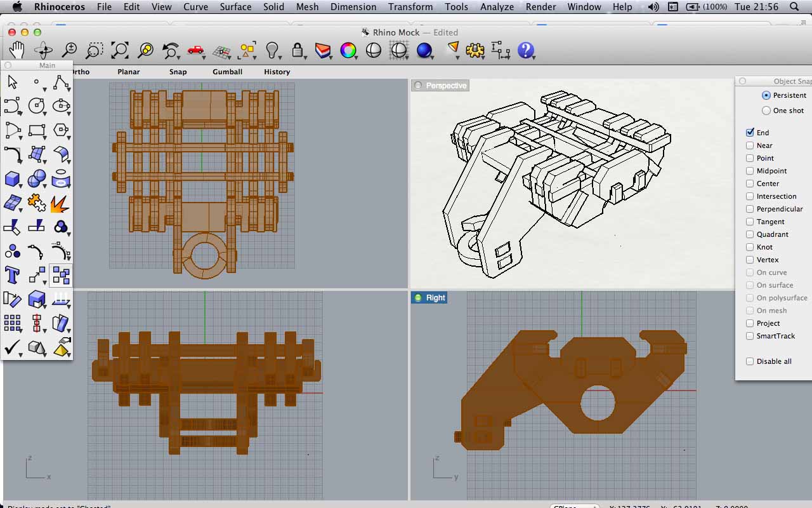Select the Circle tool
This screenshot has height=508, width=812.
pyautogui.click(x=37, y=105)
